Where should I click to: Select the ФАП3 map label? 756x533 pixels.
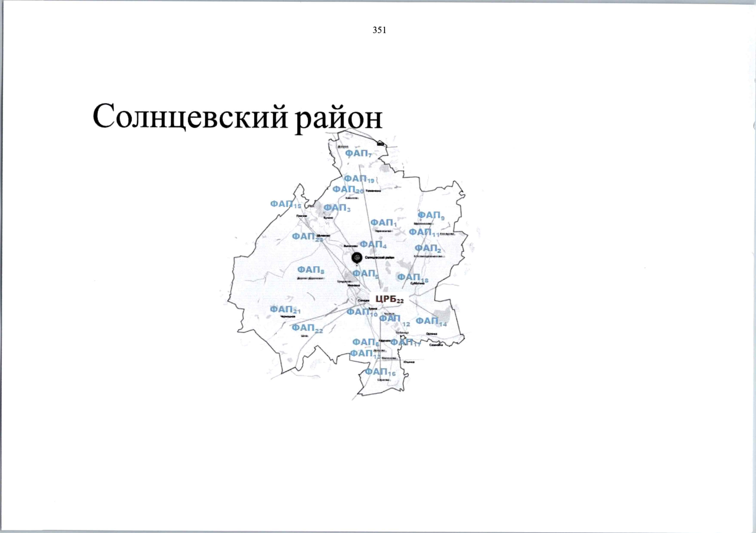337,208
